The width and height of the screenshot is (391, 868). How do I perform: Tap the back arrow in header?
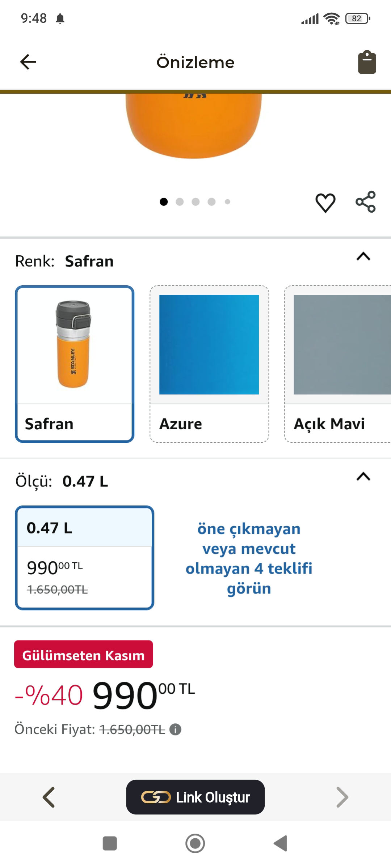[x=28, y=62]
